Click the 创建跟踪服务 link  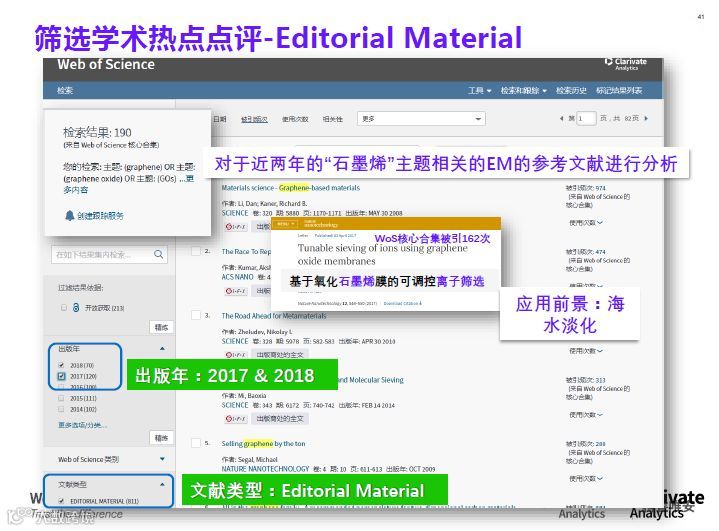(x=100, y=216)
